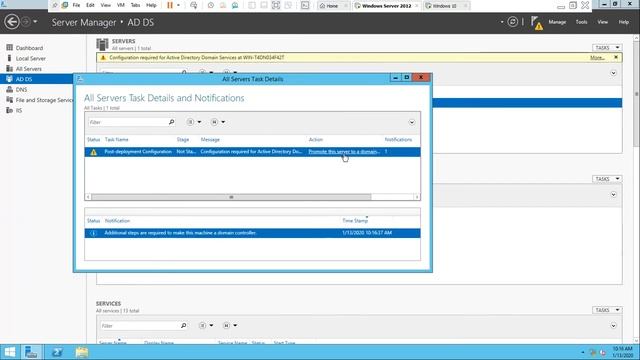Switch to the Windows Server 2012 tab
This screenshot has height=360, width=640.
386,6
